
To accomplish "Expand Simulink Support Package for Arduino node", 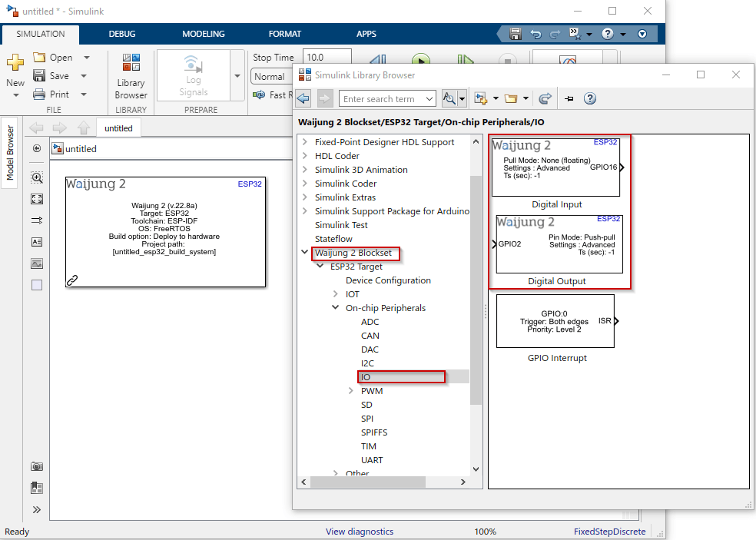I will tap(305, 210).
